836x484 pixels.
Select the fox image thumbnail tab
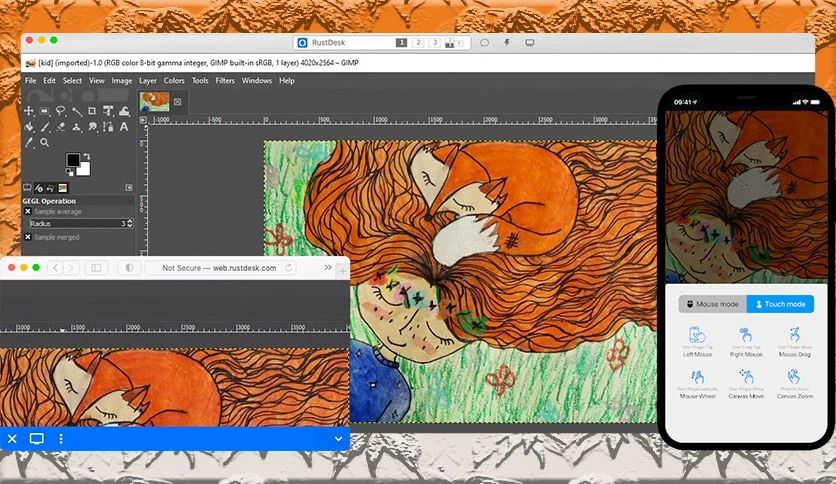point(155,101)
